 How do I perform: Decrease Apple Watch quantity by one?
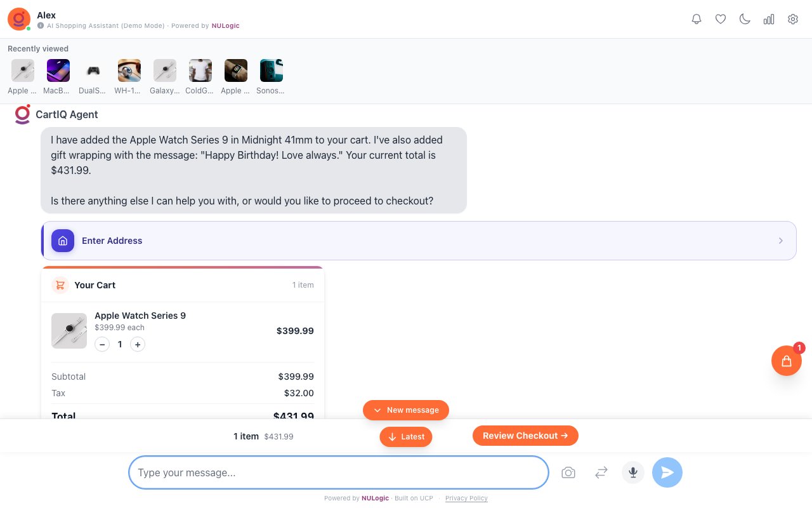pos(102,344)
